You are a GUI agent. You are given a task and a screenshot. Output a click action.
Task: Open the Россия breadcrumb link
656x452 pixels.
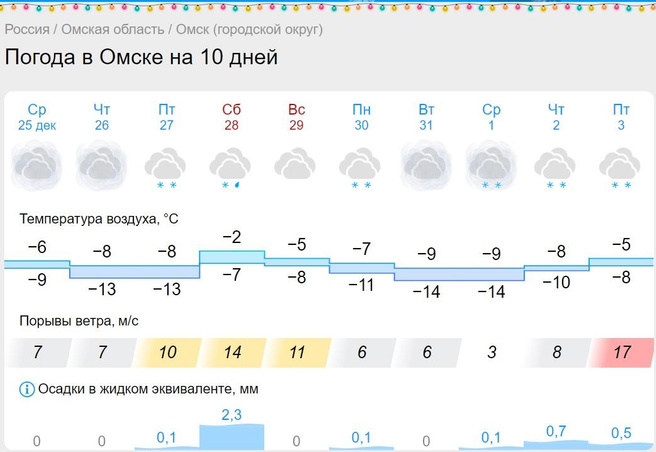pyautogui.click(x=27, y=30)
